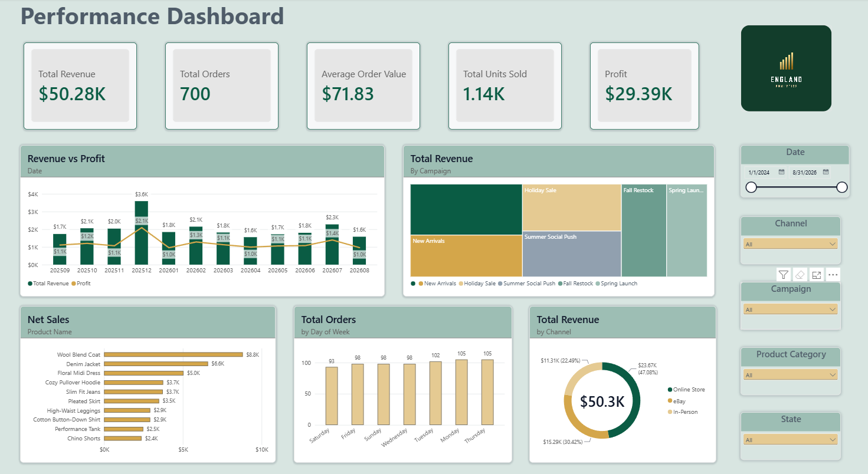
Task: Click the Total Revenue KPI card
Action: point(80,86)
